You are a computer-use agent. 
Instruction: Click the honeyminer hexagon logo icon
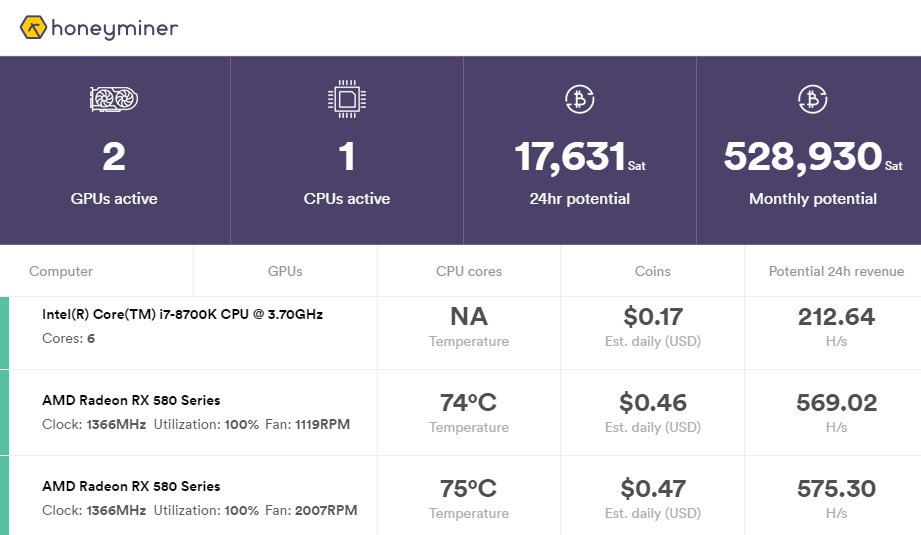(33, 28)
